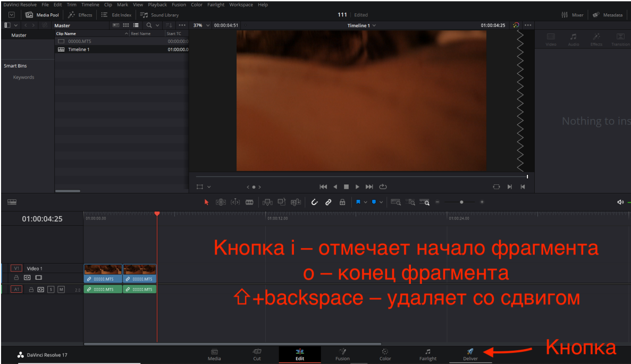
Task: Toggle the Loop playback button
Action: point(383,187)
